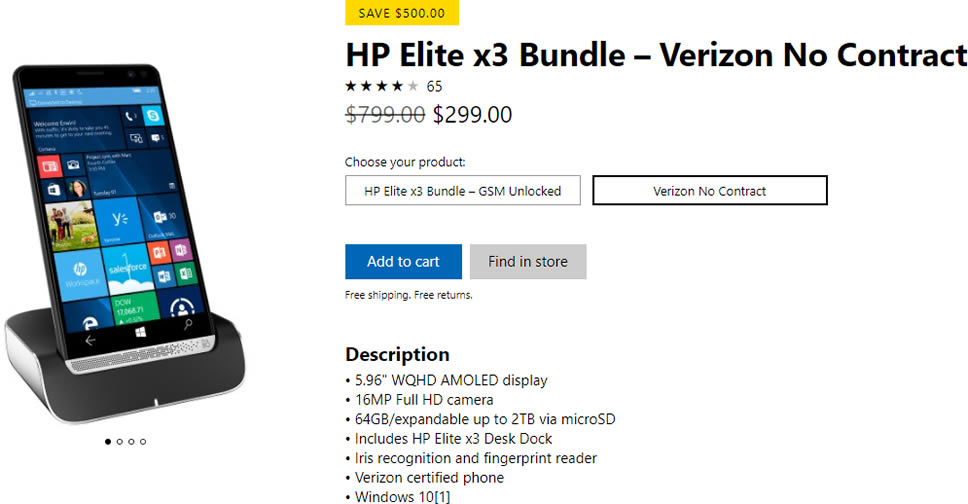Screen dimensions: 968x504
Task: Click the search magnifier on the phone
Action: click(x=187, y=326)
